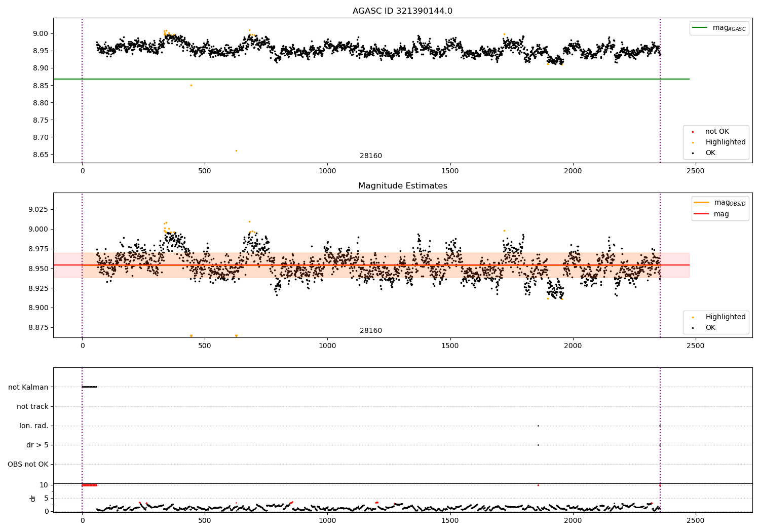This screenshot has height=532, width=760.
Task: Click 'Highlighted' marker in middle plot legend
Action: pyautogui.click(x=693, y=317)
